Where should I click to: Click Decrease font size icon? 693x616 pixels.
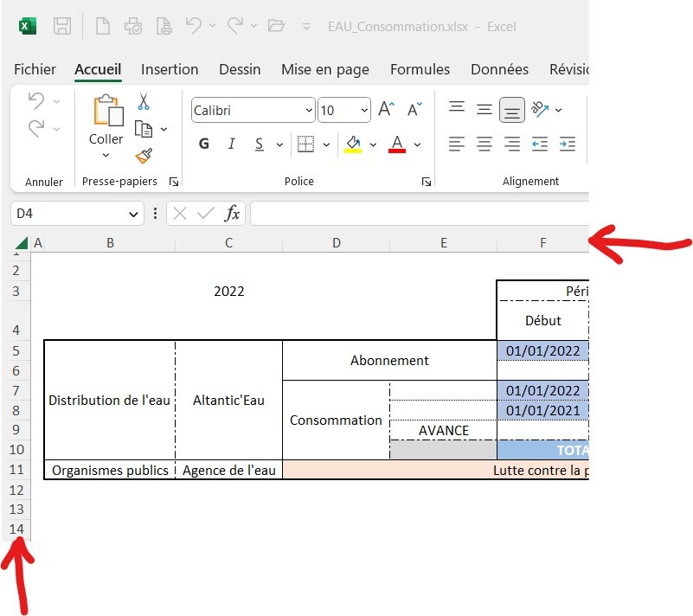[x=414, y=109]
